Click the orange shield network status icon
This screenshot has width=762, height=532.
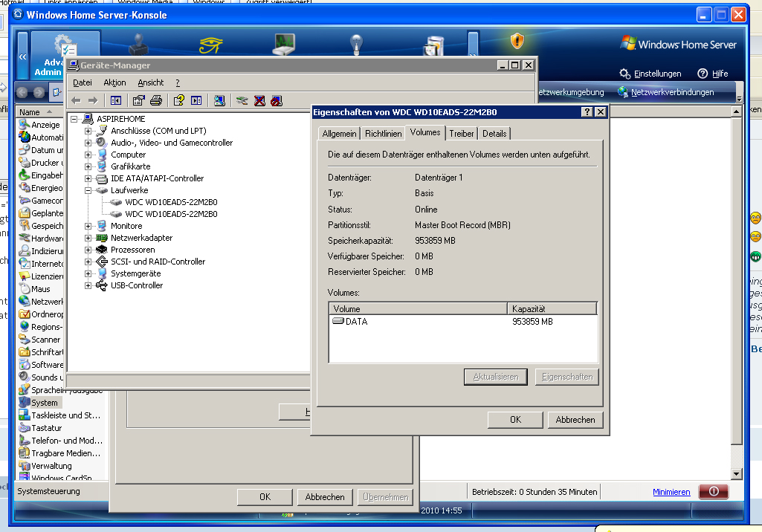[x=517, y=41]
